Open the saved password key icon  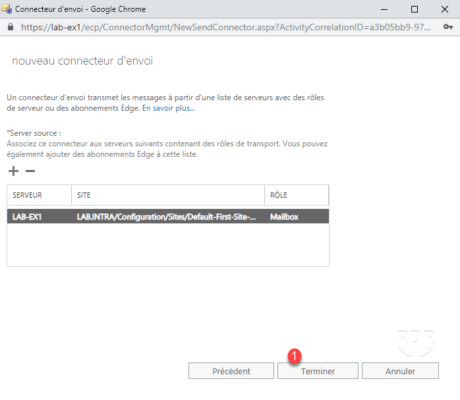point(448,27)
